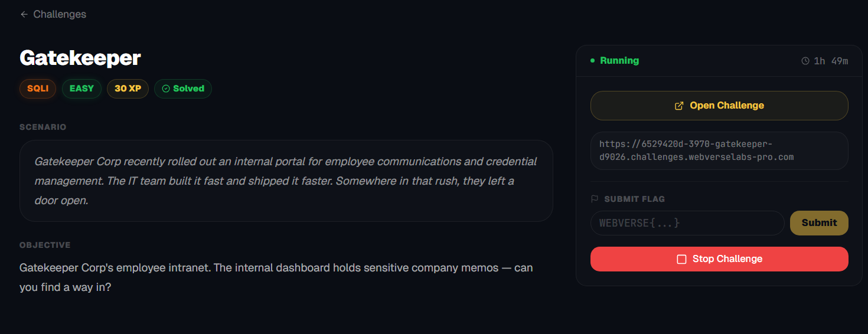Focus the WEBVERSE flag input field
The width and height of the screenshot is (868, 334).
tap(687, 223)
